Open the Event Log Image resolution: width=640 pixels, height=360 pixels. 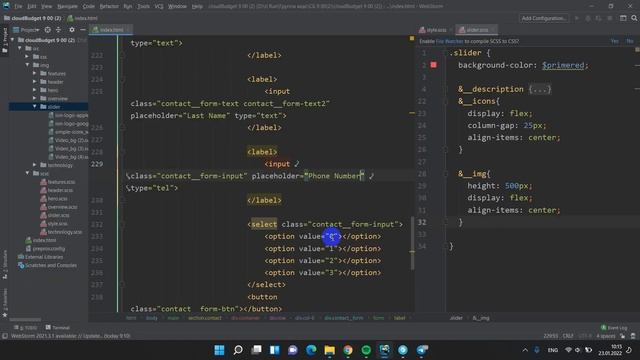click(613, 327)
